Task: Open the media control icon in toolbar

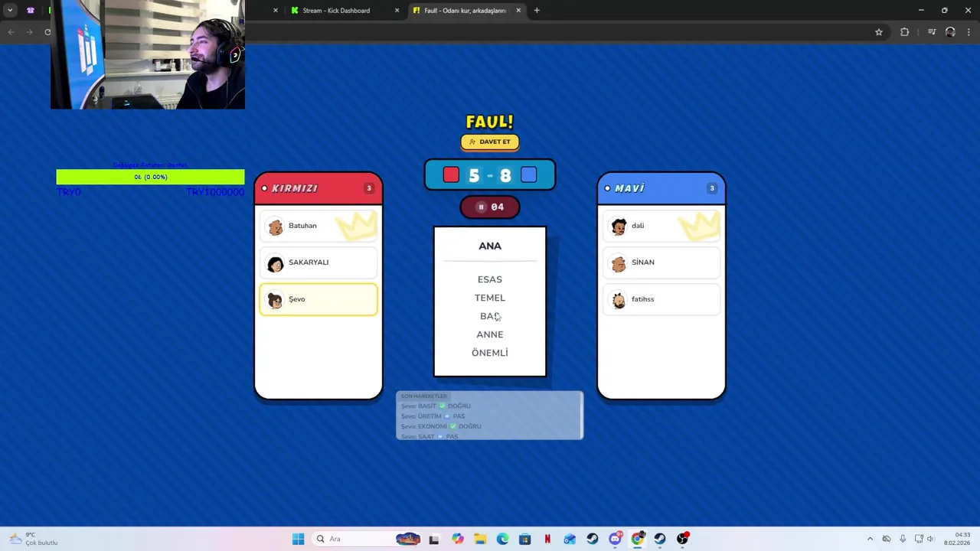Action: coord(932,32)
